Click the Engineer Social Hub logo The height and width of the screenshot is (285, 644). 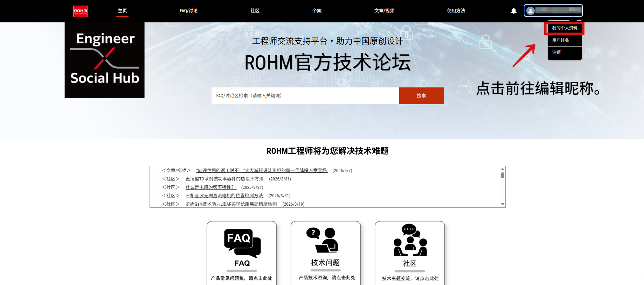pyautogui.click(x=104, y=60)
